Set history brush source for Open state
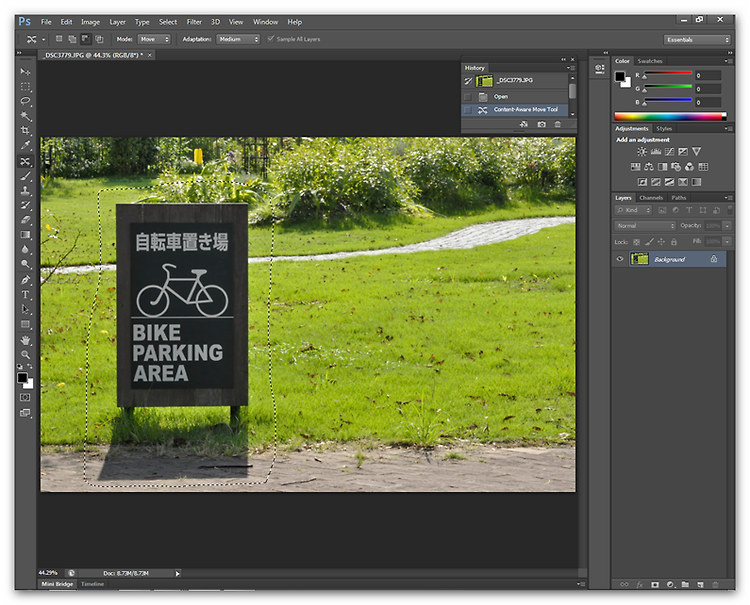 (468, 97)
